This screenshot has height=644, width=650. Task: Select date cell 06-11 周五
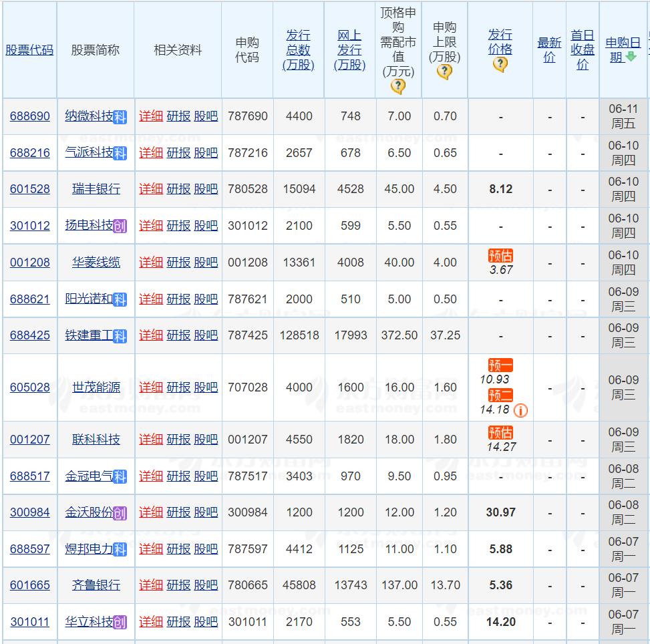[x=623, y=116]
